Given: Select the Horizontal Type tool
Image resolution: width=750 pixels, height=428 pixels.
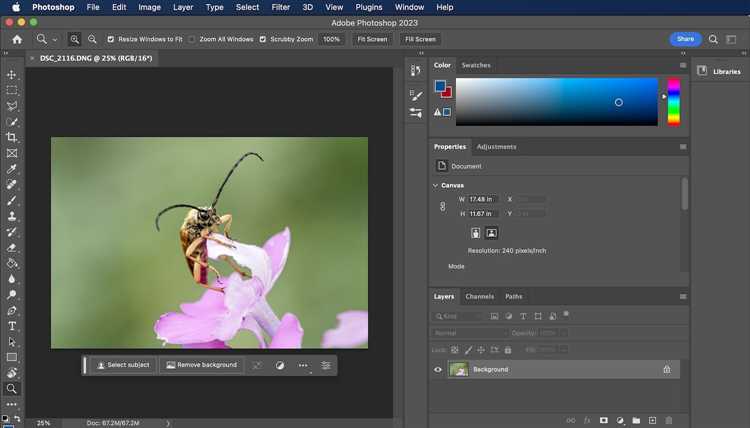Looking at the screenshot, I should tap(11, 326).
